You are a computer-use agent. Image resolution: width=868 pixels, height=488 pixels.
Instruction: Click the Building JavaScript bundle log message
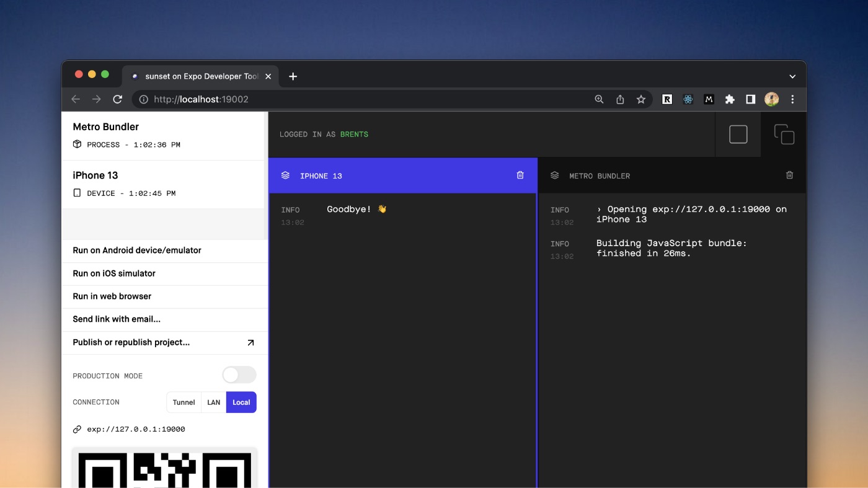pyautogui.click(x=671, y=248)
